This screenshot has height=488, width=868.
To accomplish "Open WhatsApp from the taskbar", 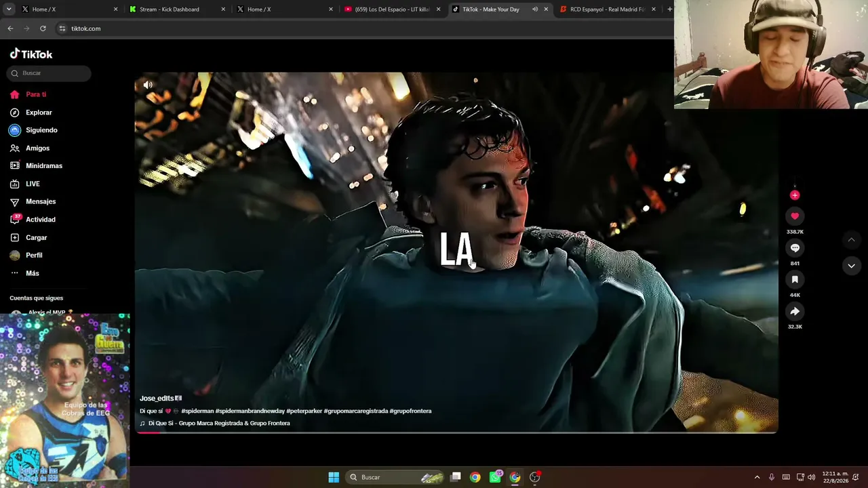I will pyautogui.click(x=495, y=477).
